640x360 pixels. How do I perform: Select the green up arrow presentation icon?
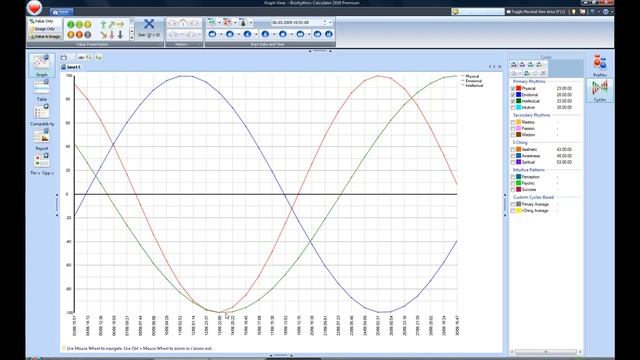click(x=103, y=25)
